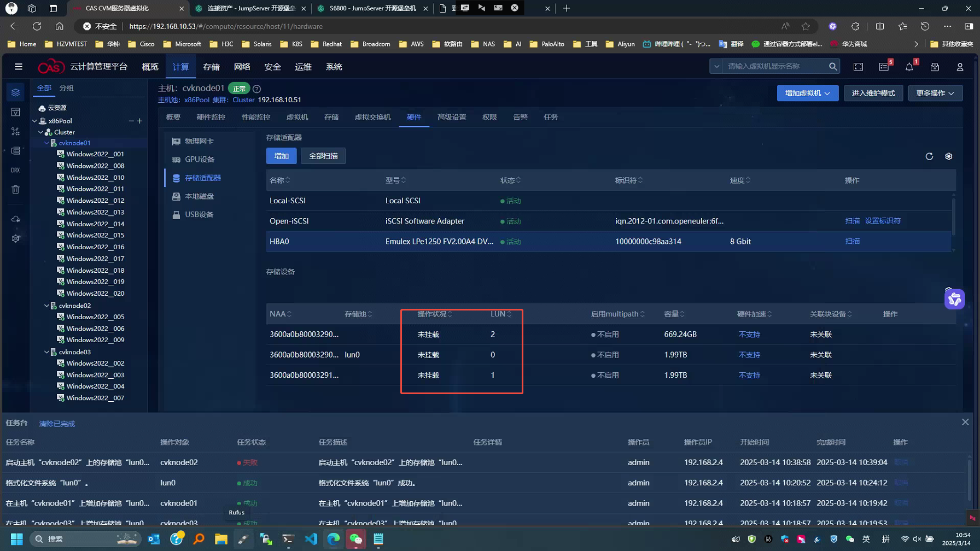The image size is (980, 551).
Task: Click the help icon beside host status
Action: tap(257, 89)
